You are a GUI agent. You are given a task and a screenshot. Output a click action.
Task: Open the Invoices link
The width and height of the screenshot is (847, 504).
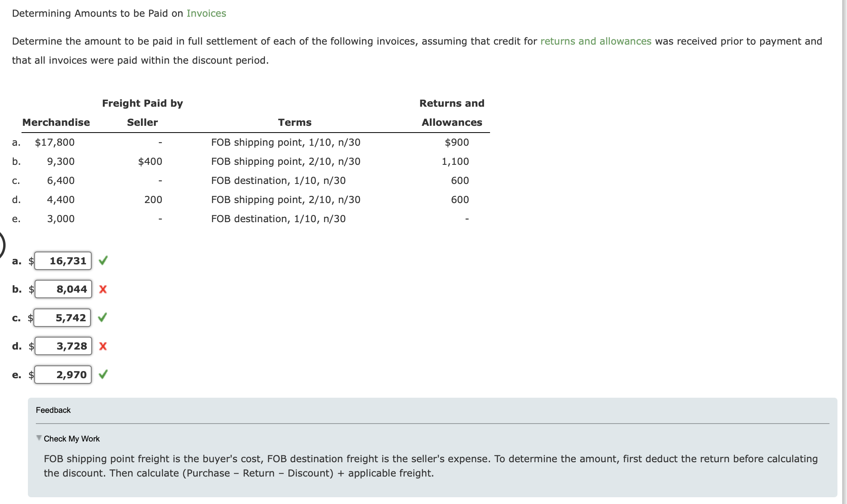pyautogui.click(x=206, y=13)
